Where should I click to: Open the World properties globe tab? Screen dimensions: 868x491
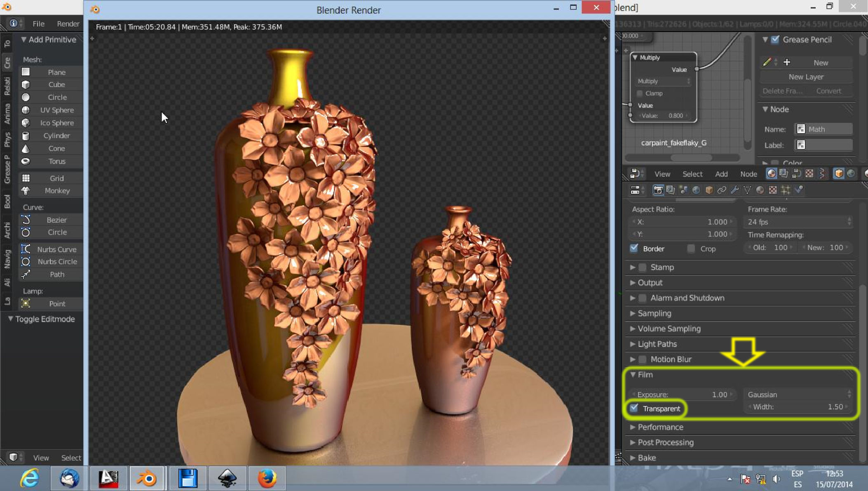coord(696,190)
